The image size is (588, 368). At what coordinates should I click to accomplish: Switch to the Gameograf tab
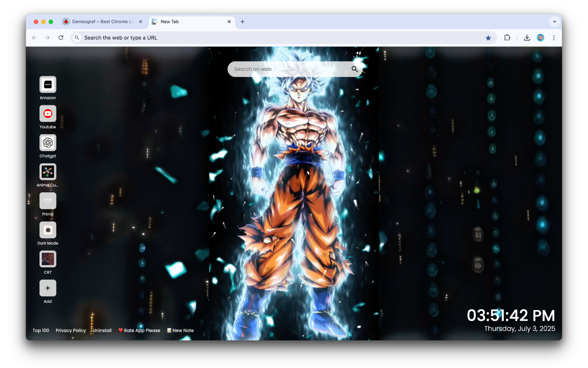point(101,21)
